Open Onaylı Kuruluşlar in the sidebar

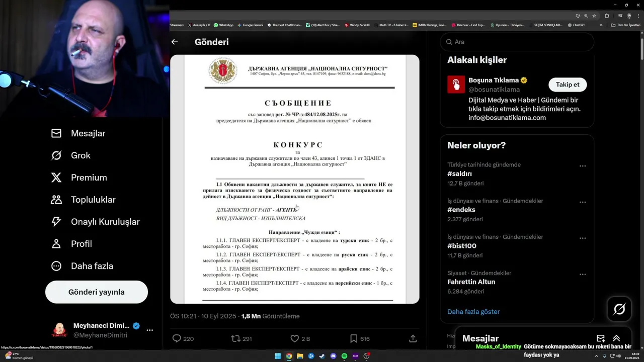point(95,222)
